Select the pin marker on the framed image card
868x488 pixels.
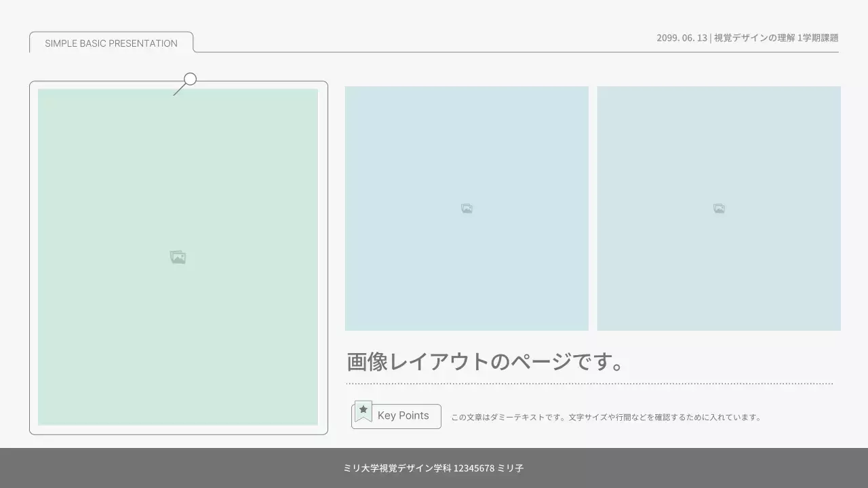[x=189, y=78]
